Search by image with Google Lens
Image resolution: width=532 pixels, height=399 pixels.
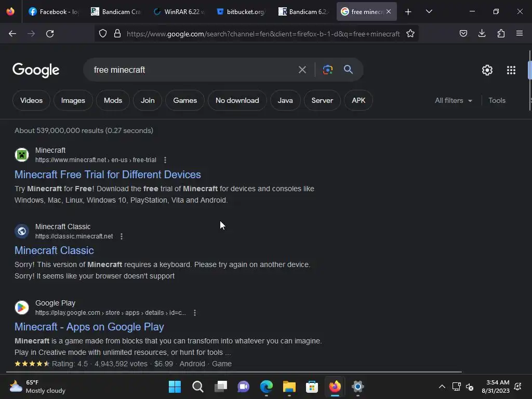(x=327, y=70)
